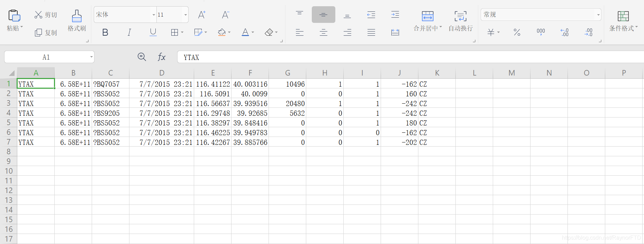644x244 pixels.
Task: Select column D header
Action: pyautogui.click(x=162, y=73)
